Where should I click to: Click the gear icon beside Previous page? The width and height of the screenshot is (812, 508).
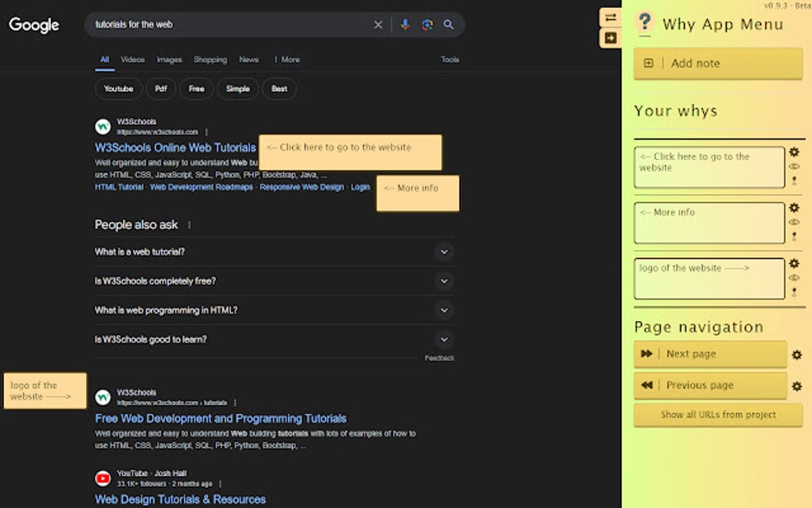(795, 385)
